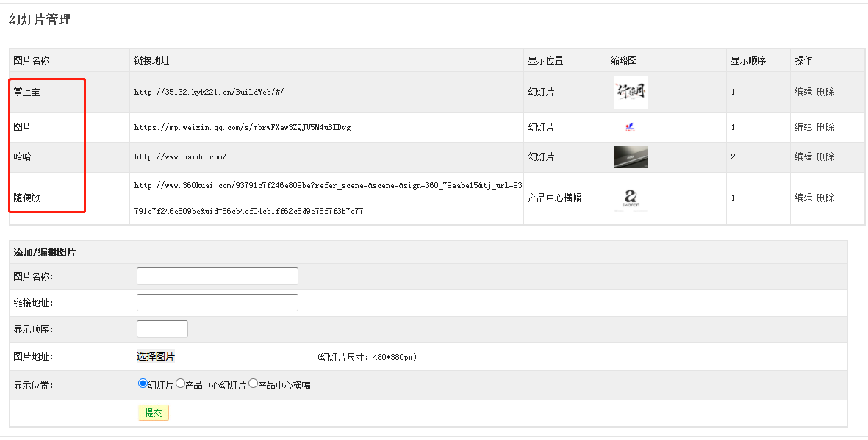
Task: Delete the 图片 row entry
Action: tap(825, 128)
